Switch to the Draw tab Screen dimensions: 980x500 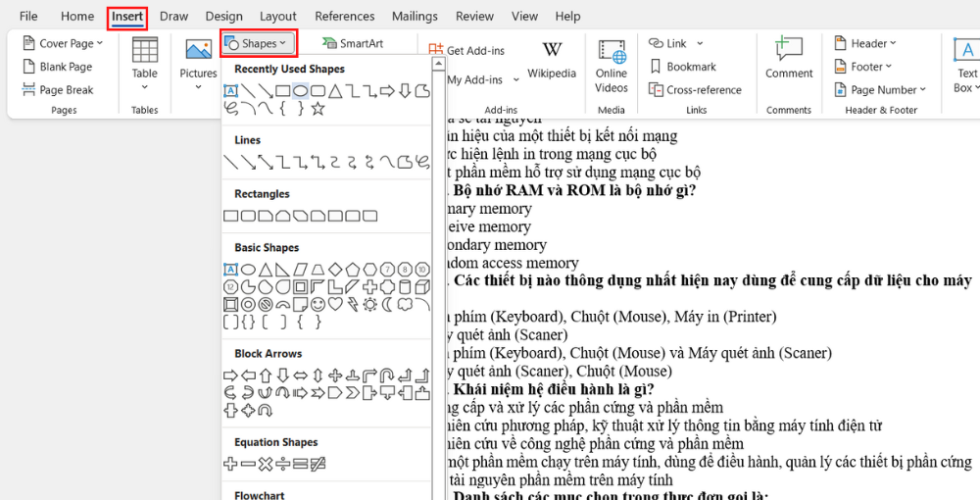[173, 17]
